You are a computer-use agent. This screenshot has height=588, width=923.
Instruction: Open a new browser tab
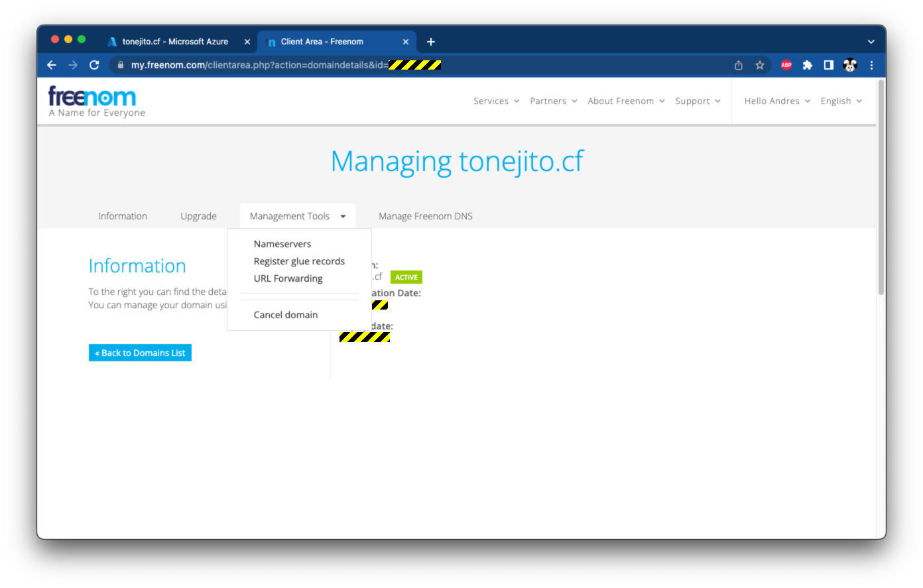pyautogui.click(x=431, y=42)
